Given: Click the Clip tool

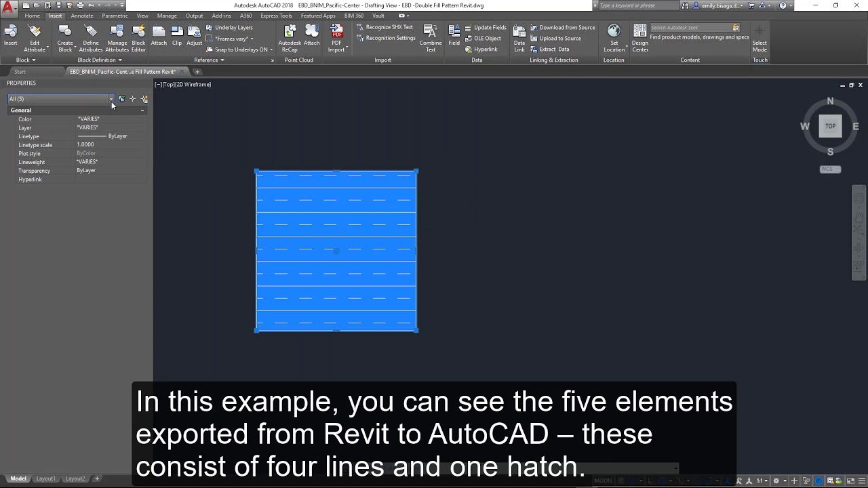Looking at the screenshot, I should tap(177, 37).
